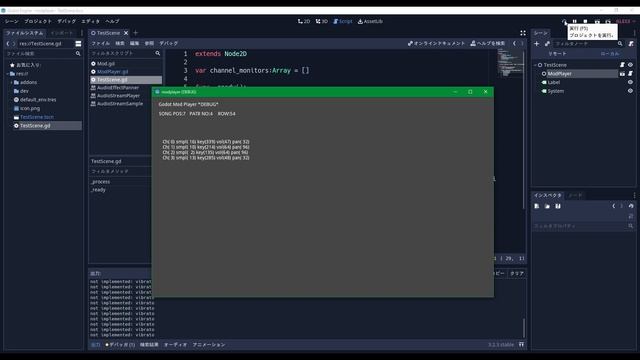Image resolution: width=640 pixels, height=360 pixels.
Task: Open Mod.gd in script list
Action: (106, 64)
